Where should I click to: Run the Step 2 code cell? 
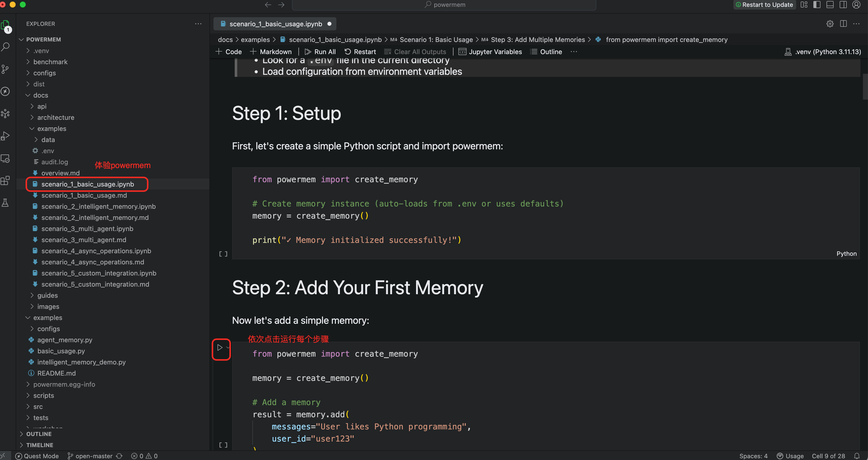[220, 348]
